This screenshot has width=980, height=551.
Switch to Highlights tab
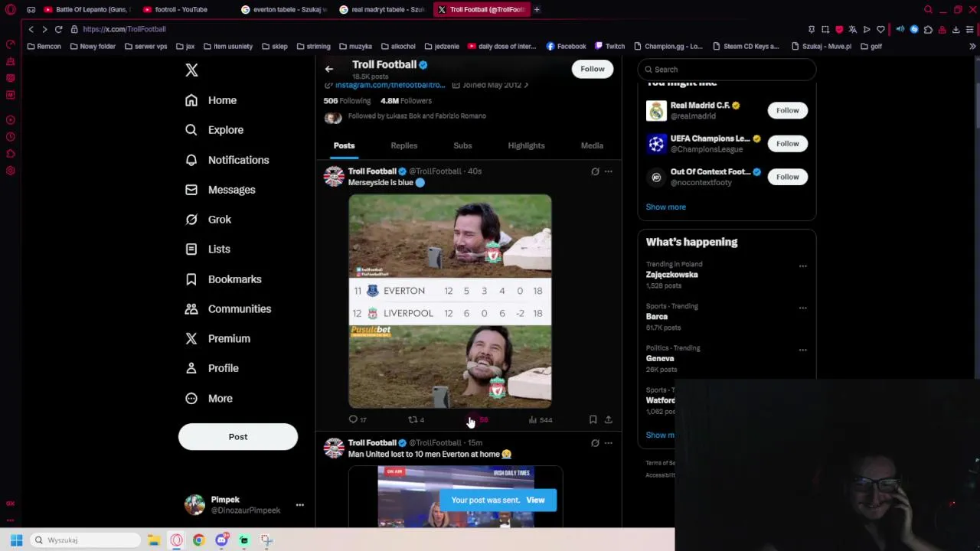[527, 145]
